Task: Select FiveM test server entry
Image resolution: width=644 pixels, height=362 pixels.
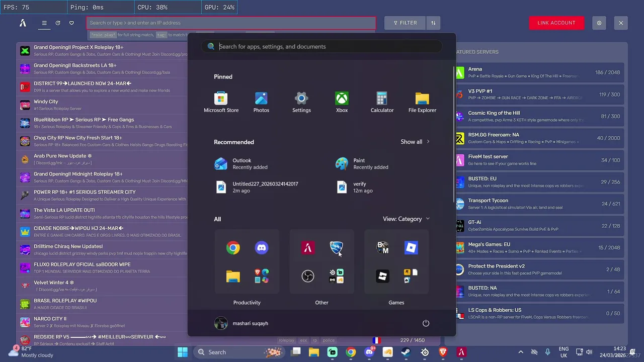Action: pyautogui.click(x=539, y=160)
